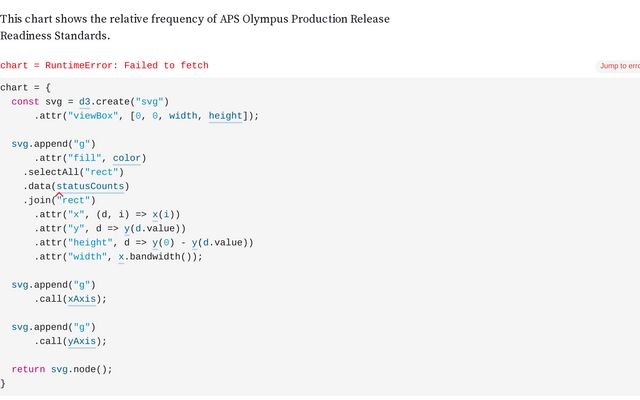The image size is (640, 400).
Task: Click the .join("rect") code line
Action: coord(59,200)
